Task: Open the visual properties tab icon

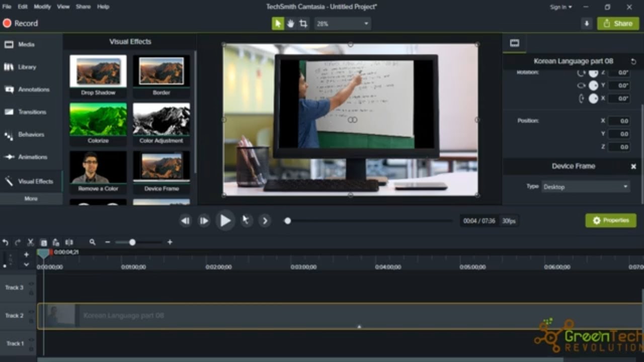Action: [514, 43]
